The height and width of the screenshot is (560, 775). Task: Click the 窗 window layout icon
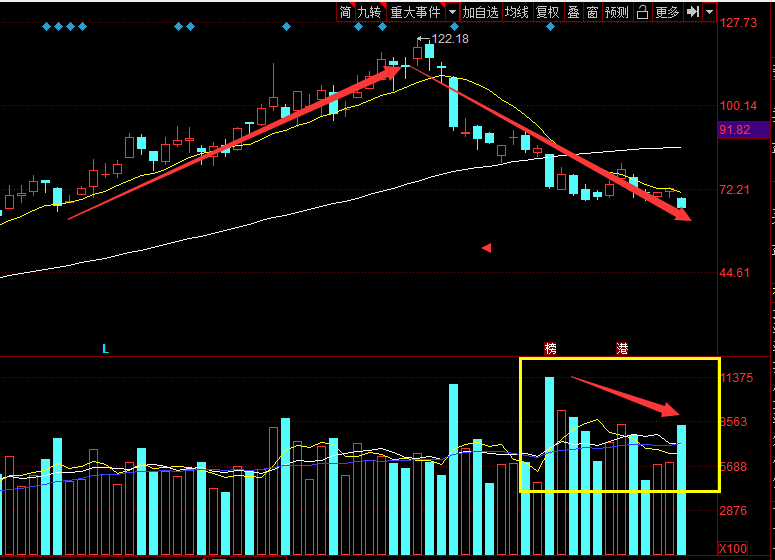click(x=592, y=12)
